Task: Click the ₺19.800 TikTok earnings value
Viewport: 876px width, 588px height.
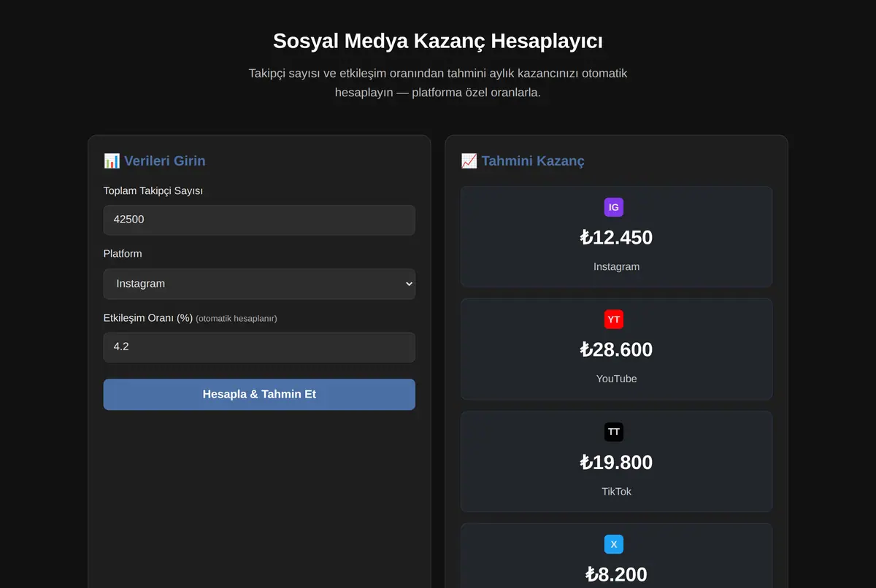Action: coord(616,463)
